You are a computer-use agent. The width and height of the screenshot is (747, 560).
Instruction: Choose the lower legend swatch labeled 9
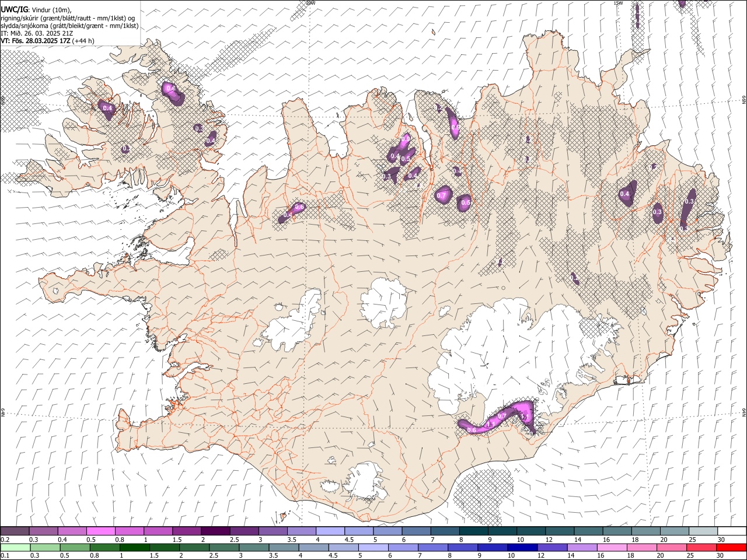click(492, 548)
